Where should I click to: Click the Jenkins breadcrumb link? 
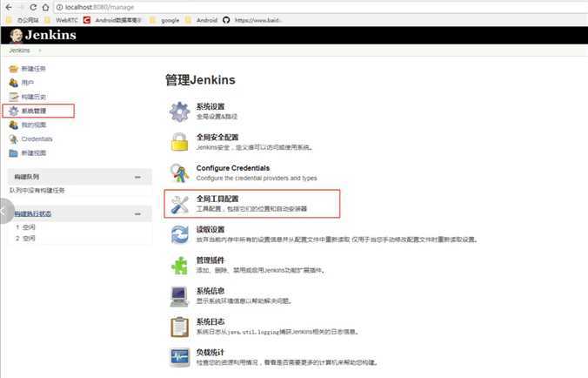19,51
